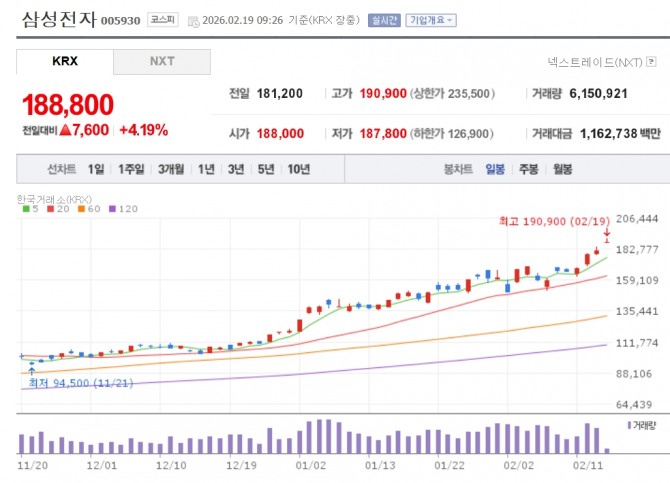Viewport: 670px width, 483px height.
Task: Click the 코스피 market badge
Action: point(161,19)
